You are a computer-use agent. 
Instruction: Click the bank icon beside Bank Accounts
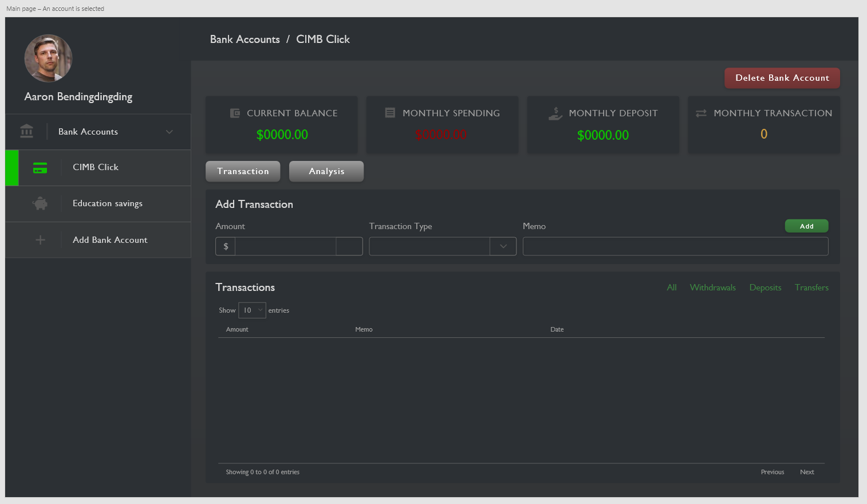26,131
